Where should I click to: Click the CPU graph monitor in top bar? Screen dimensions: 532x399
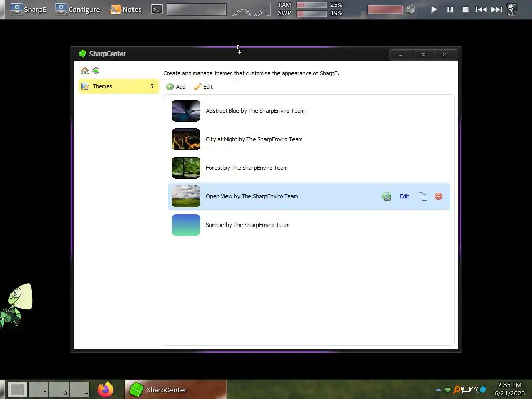pyautogui.click(x=251, y=9)
